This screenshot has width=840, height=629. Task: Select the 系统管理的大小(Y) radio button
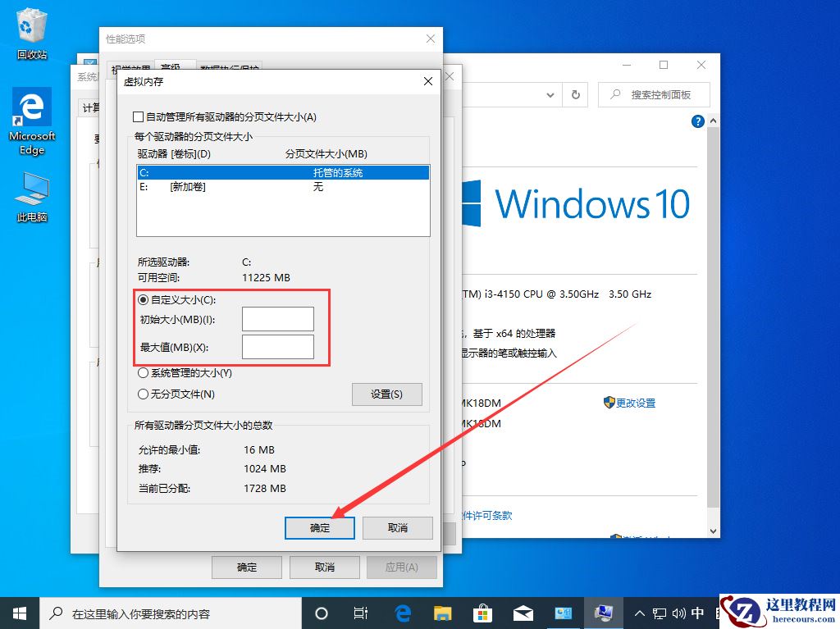point(143,373)
